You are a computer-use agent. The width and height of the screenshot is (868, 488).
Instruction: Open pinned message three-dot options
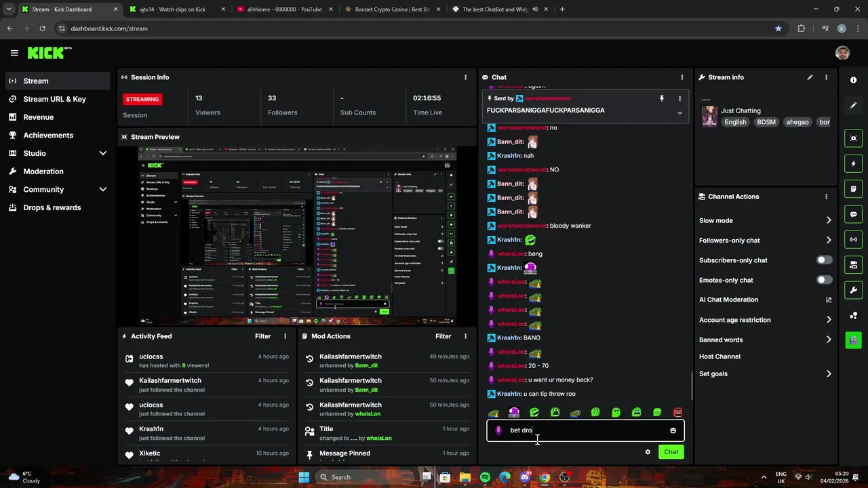(x=679, y=98)
